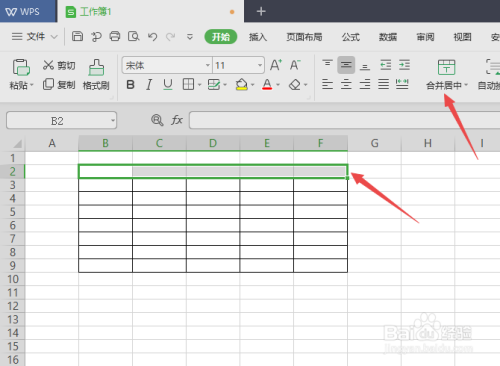
Task: Click in the formula bar input
Action: click(x=344, y=120)
